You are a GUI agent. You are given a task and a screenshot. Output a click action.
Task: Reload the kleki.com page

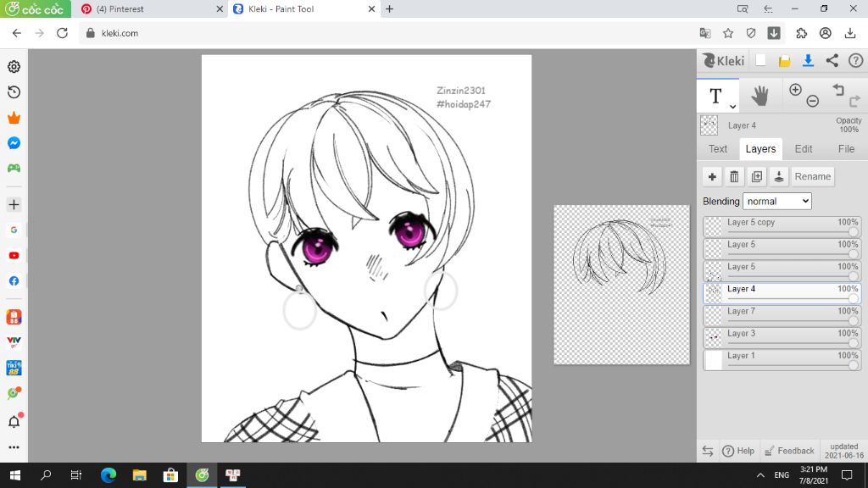tap(62, 33)
